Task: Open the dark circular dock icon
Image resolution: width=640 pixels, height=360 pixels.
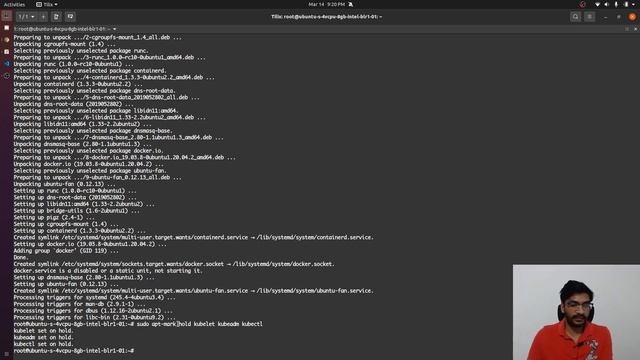Action: click(x=7, y=76)
